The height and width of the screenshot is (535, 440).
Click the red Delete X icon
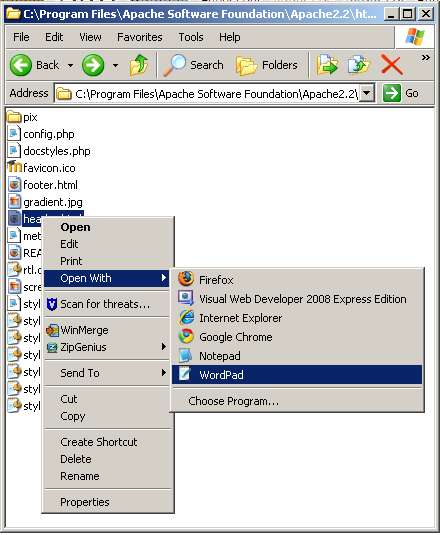point(391,64)
